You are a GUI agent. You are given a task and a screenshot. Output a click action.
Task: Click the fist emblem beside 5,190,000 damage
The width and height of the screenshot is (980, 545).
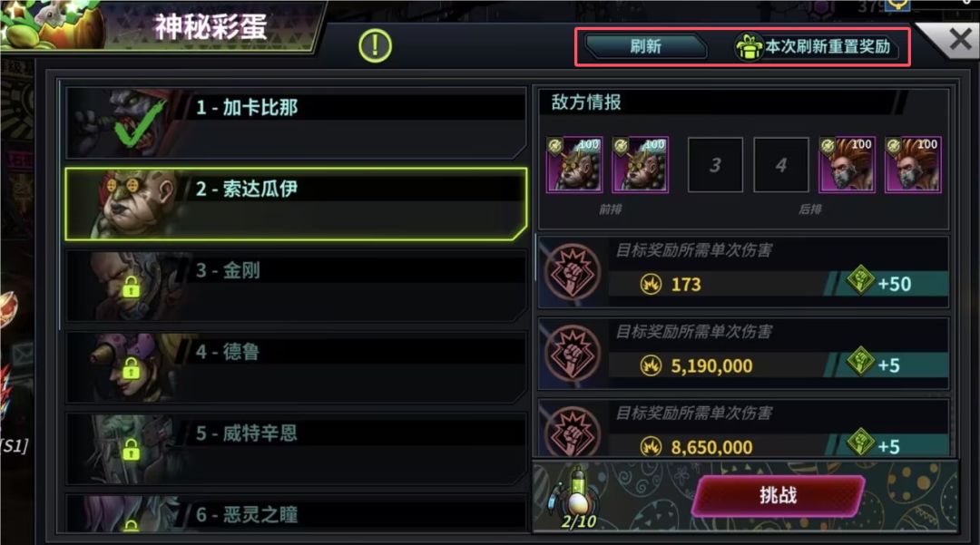coord(573,354)
